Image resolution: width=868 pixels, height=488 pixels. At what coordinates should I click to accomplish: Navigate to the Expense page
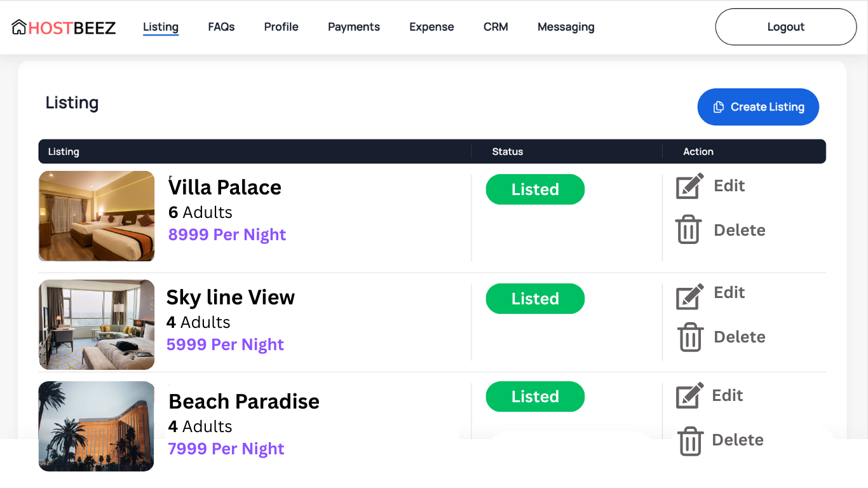tap(431, 27)
